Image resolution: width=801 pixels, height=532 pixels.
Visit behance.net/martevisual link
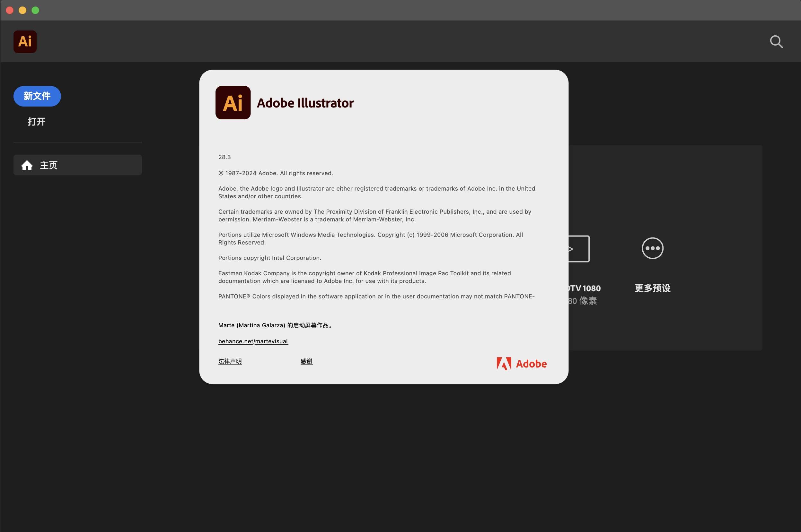coord(253,341)
